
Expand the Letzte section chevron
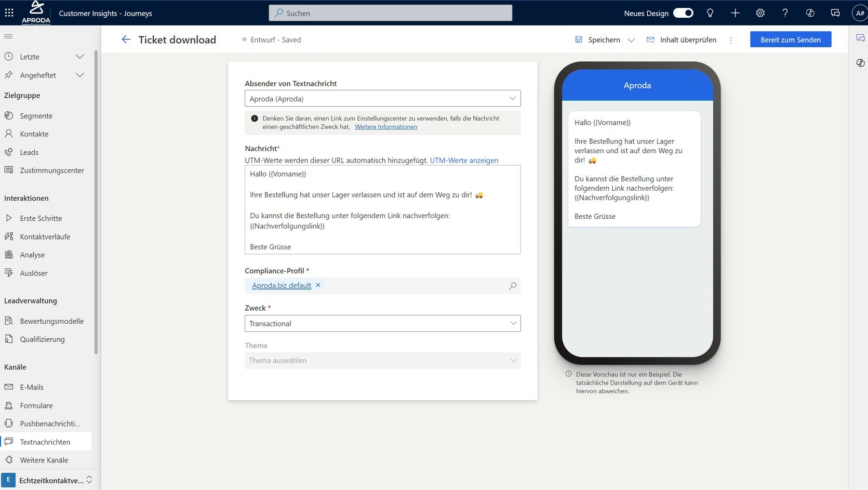coord(80,57)
